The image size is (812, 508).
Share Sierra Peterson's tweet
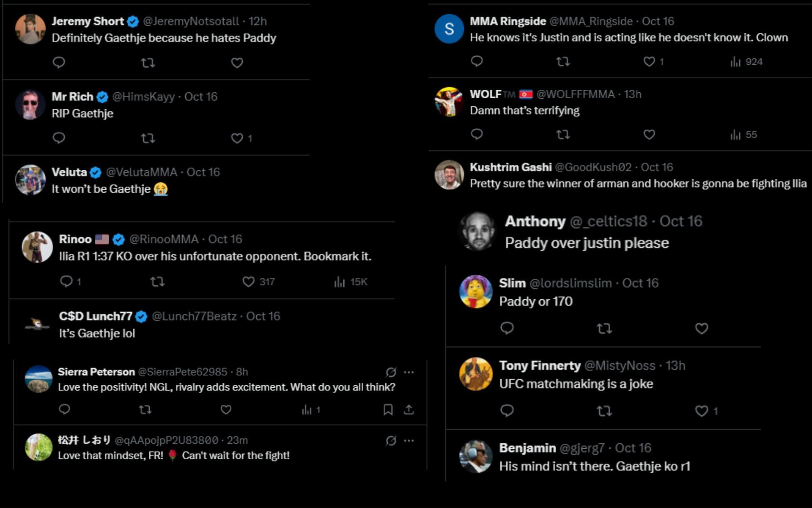tap(409, 409)
